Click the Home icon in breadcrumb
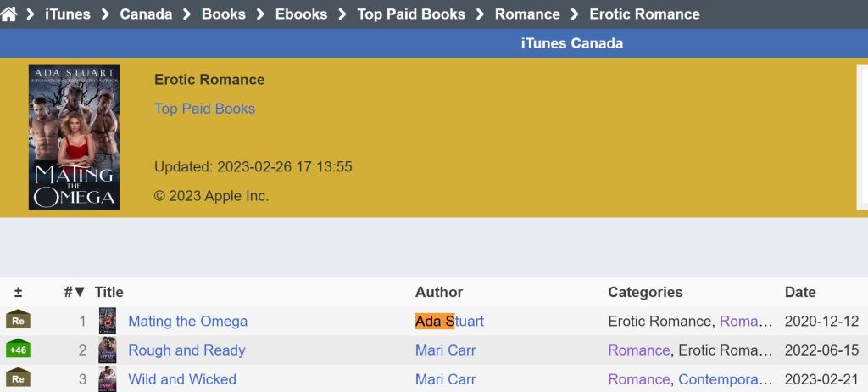The image size is (868, 392). (9, 14)
